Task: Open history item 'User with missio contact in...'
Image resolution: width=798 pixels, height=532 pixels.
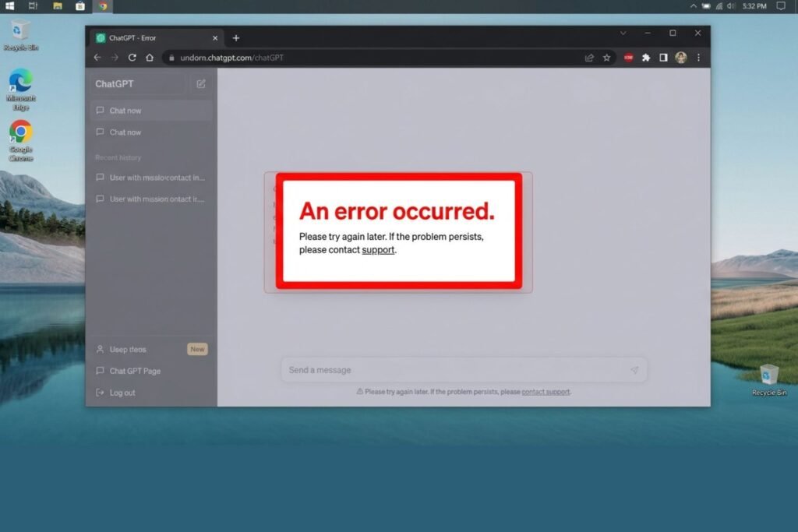Action: tap(151, 178)
